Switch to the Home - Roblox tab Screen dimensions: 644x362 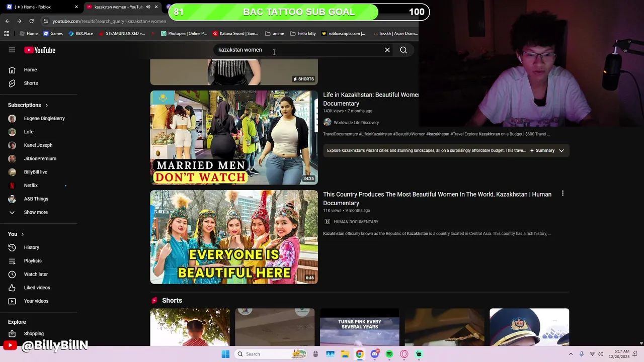[40, 7]
